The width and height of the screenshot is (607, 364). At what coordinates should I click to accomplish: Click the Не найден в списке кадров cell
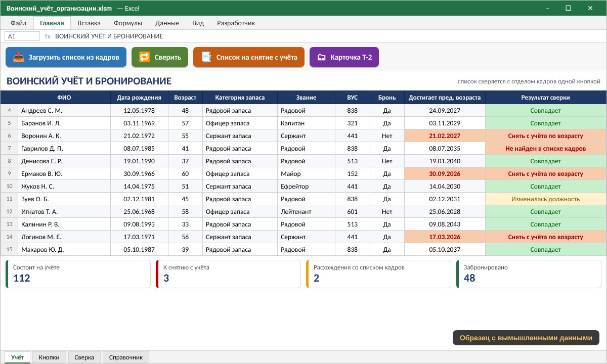tap(545, 148)
